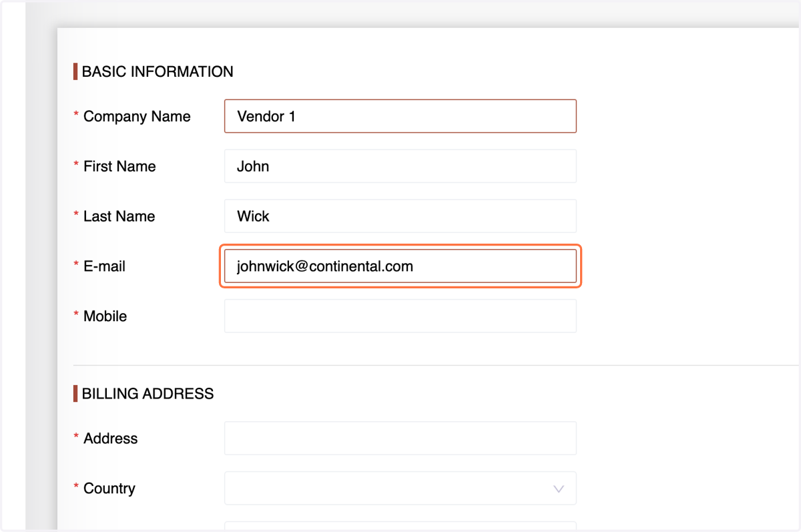Click the Last Name label
The image size is (801, 532).
click(x=119, y=216)
